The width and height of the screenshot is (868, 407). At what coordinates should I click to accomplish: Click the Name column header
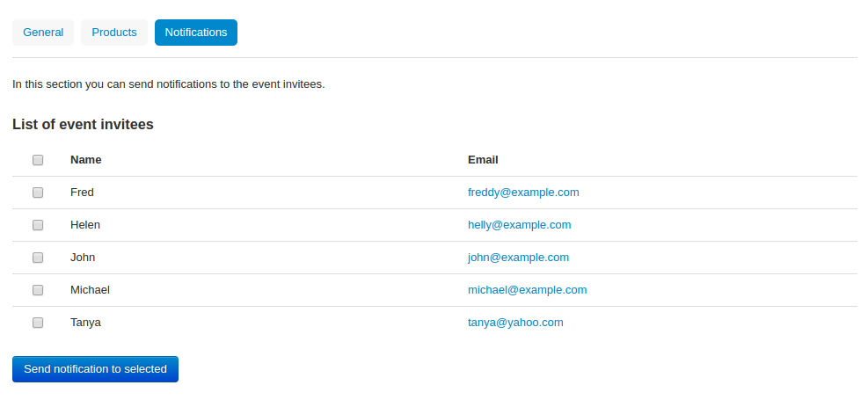(x=86, y=160)
